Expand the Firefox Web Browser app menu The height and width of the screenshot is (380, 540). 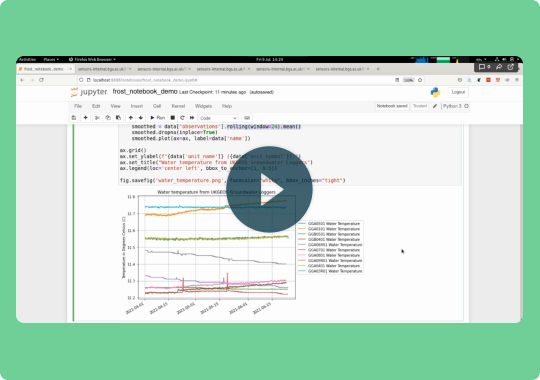(92, 60)
